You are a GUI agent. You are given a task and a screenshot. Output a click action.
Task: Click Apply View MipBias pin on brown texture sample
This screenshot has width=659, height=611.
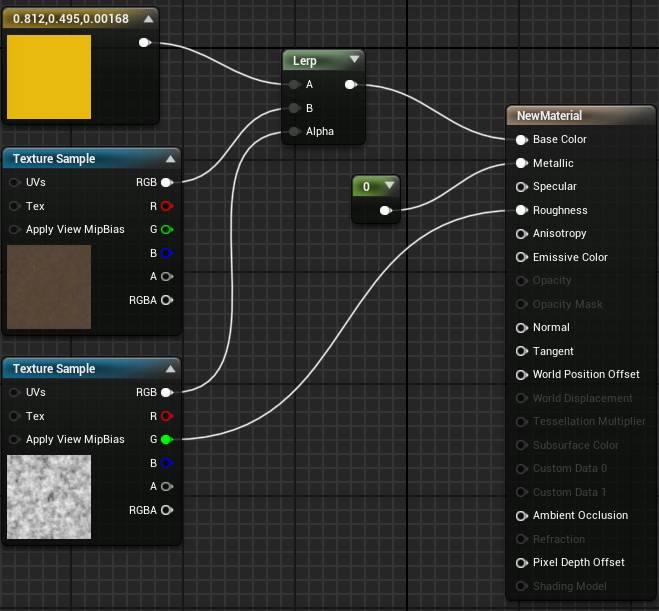(15, 229)
